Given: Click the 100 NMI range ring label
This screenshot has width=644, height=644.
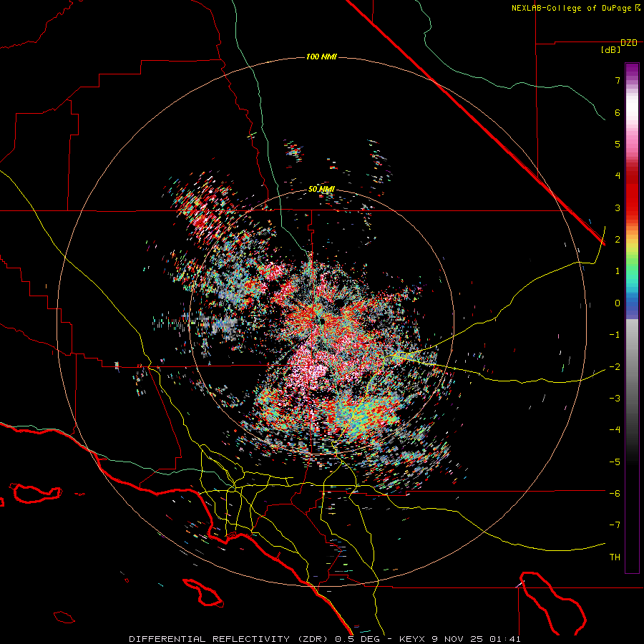Looking at the screenshot, I should (321, 57).
